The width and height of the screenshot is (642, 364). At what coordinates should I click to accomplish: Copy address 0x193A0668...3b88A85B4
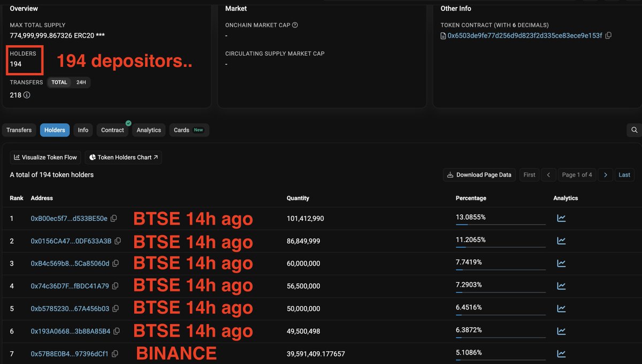point(116,331)
